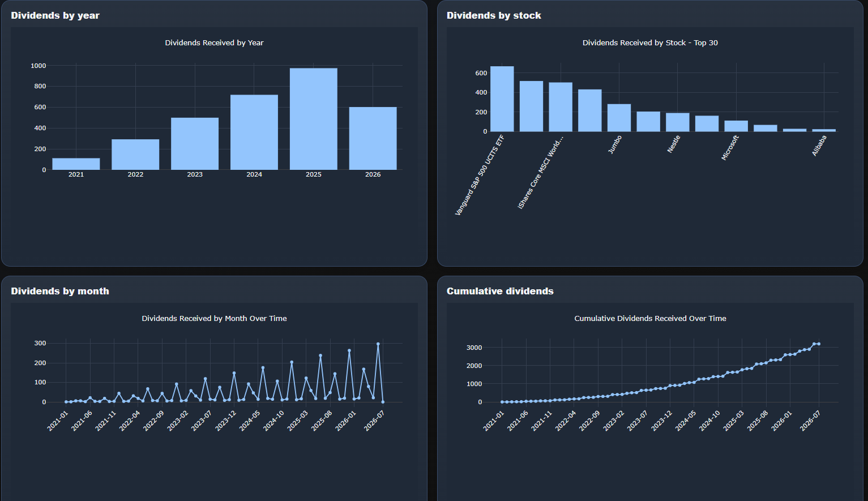
Task: Click the 'Jumbo' axis label
Action: (x=615, y=144)
